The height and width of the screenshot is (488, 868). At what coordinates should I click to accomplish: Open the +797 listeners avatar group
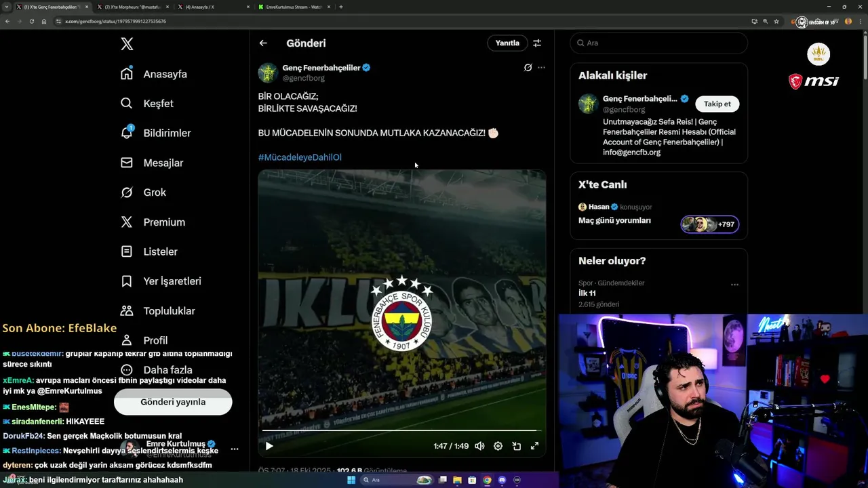[x=710, y=224]
